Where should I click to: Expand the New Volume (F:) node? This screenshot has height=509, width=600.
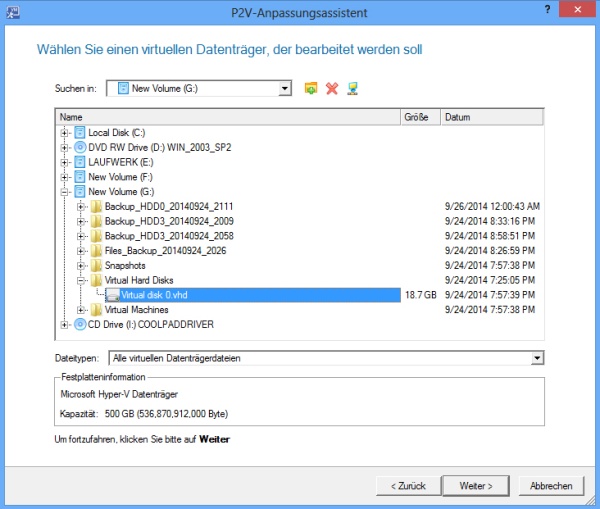(64, 177)
